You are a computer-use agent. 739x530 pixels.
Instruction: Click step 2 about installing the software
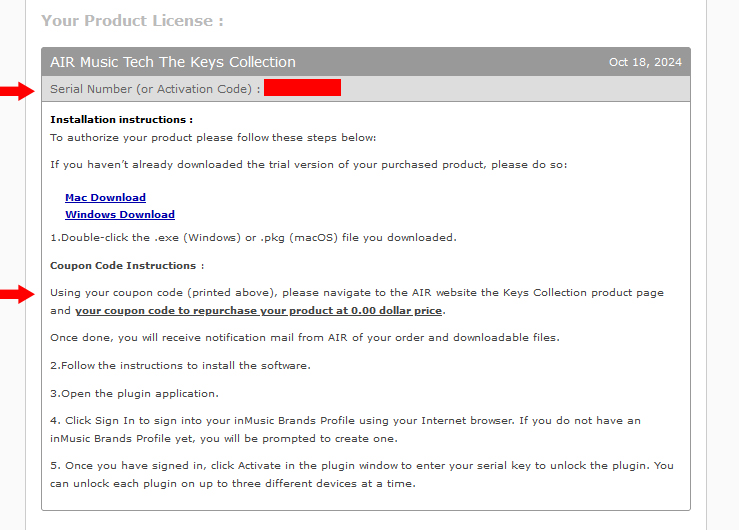tap(180, 365)
